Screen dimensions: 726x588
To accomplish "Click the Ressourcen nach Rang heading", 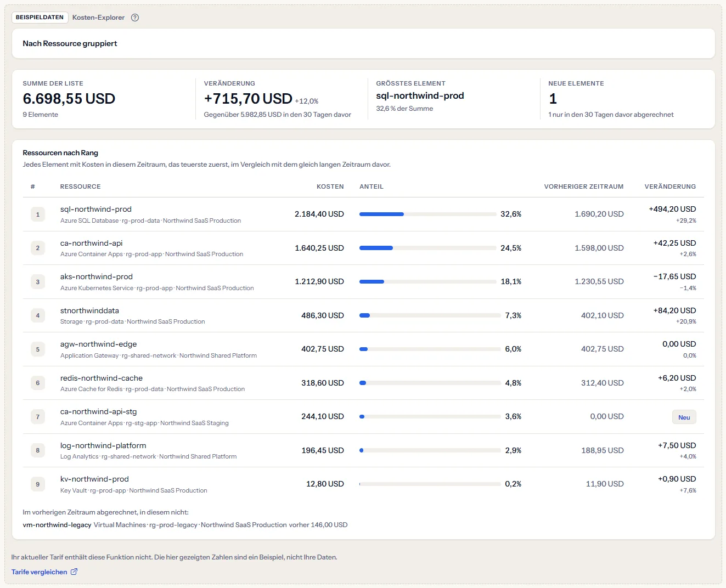I will coord(60,153).
